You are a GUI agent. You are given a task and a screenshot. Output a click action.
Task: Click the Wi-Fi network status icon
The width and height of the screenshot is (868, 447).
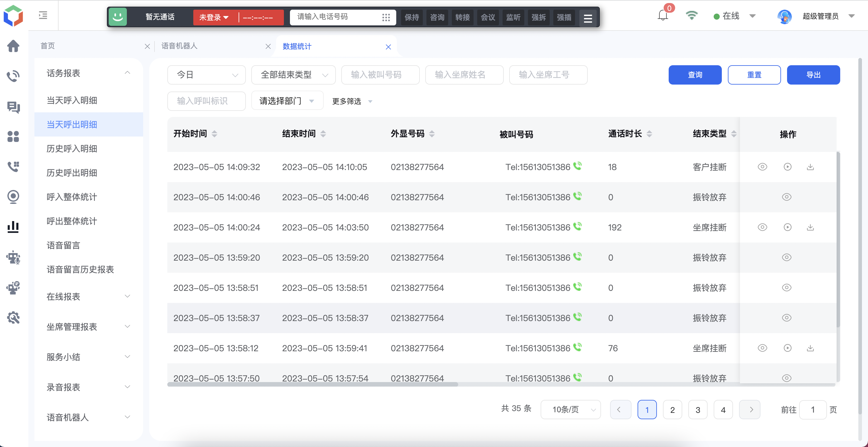point(692,15)
